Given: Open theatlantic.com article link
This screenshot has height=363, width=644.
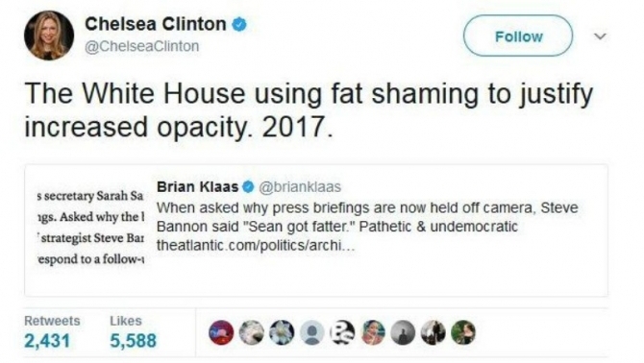Looking at the screenshot, I should click(255, 246).
